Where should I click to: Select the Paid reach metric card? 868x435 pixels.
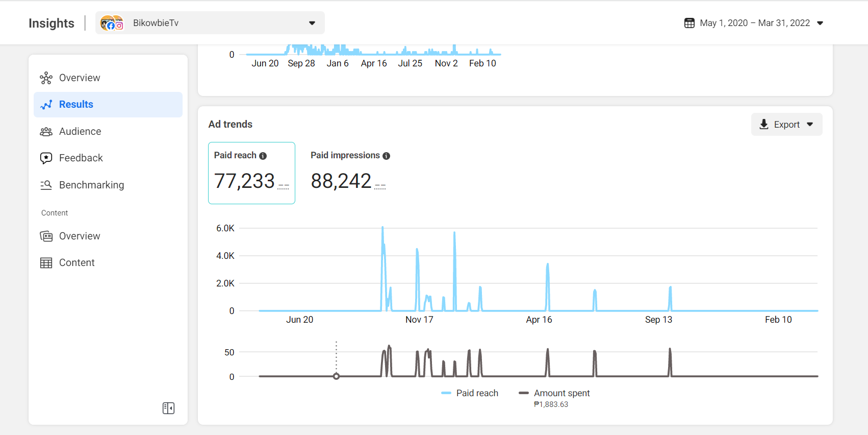(251, 173)
